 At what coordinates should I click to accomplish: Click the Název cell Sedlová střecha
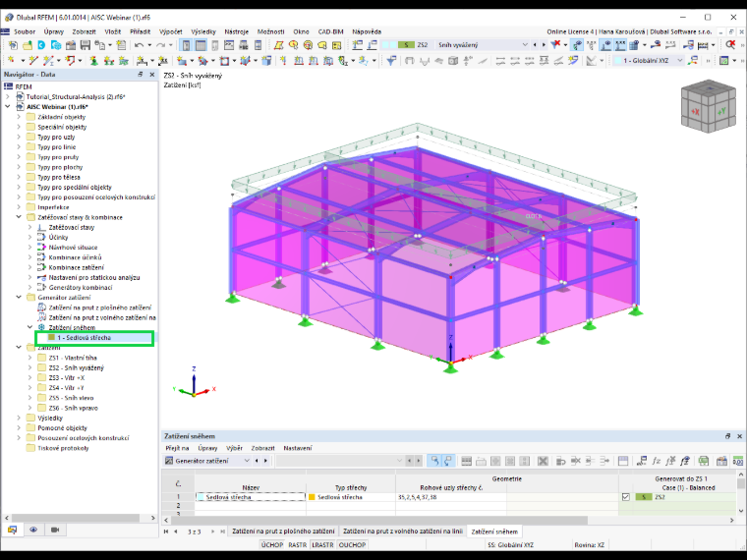pos(251,497)
